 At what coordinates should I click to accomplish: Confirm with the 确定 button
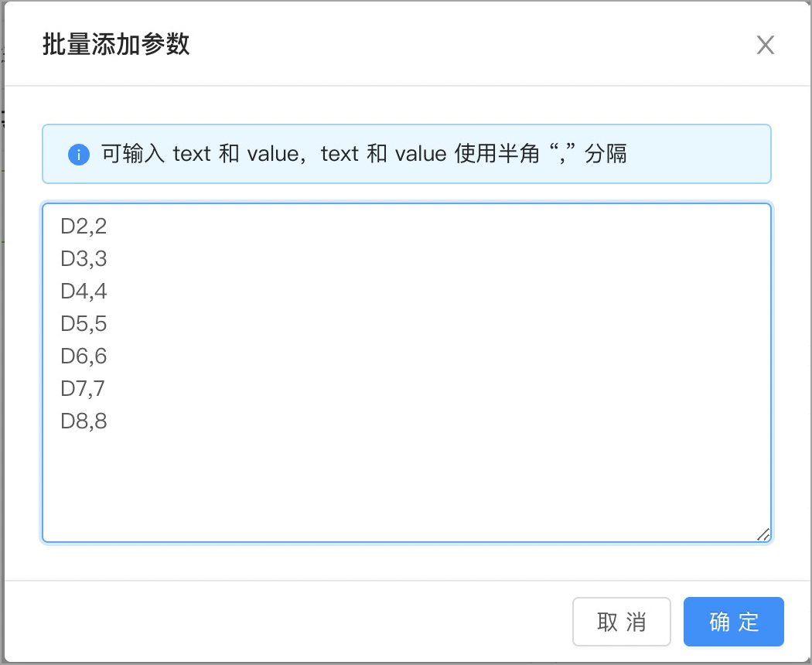coord(733,622)
